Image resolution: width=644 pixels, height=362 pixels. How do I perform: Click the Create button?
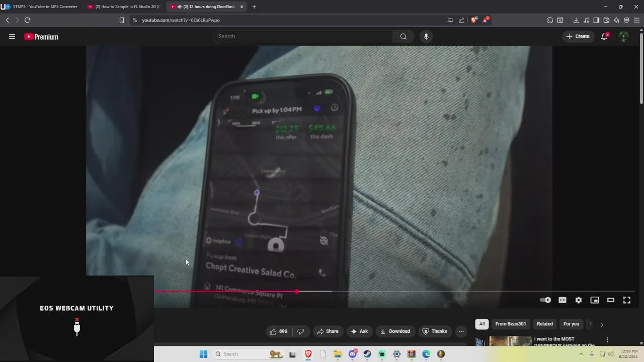click(578, 36)
